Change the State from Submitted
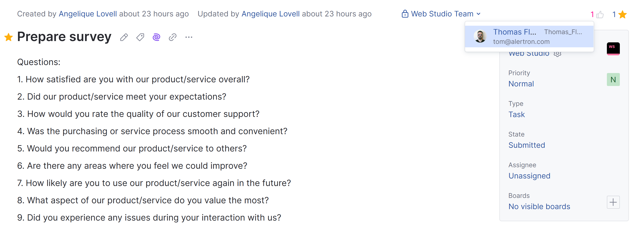The image size is (644, 229). point(527,145)
